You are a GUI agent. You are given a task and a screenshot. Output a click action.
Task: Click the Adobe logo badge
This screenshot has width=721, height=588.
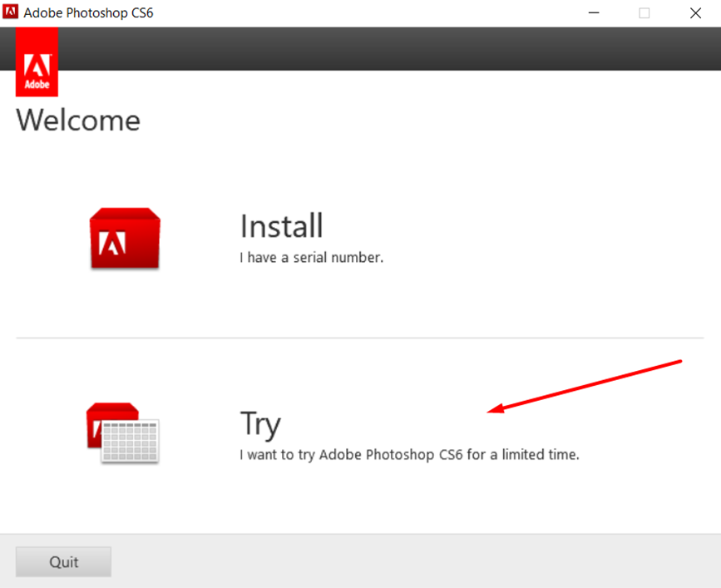point(37,62)
